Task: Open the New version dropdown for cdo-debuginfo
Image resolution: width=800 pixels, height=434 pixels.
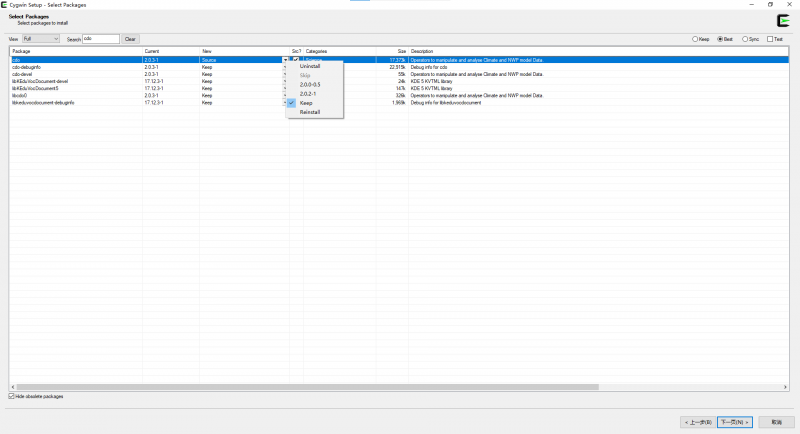Action: coord(285,67)
